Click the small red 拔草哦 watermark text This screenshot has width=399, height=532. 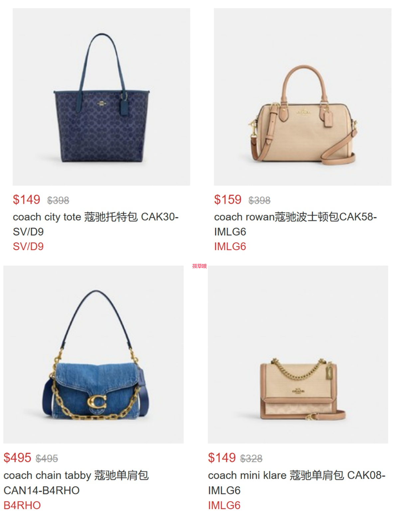point(199,266)
